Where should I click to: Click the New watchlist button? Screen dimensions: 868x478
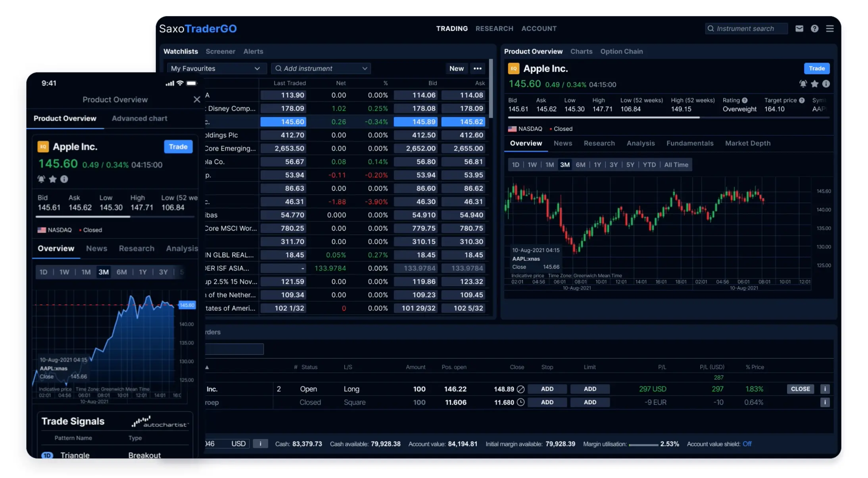(456, 68)
